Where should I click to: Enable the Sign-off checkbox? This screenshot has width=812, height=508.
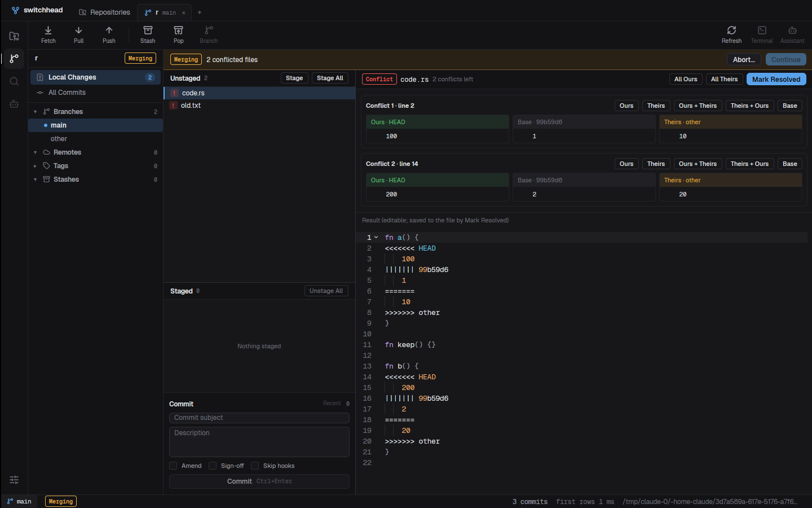[x=213, y=466]
